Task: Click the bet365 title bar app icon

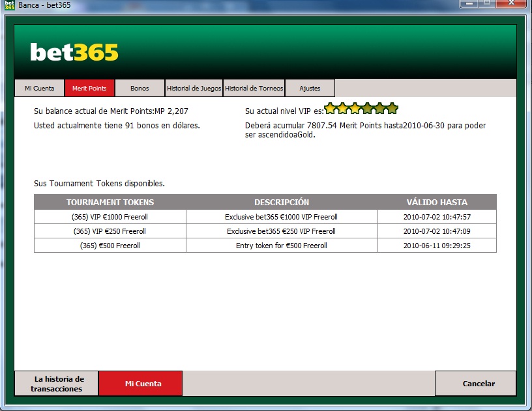Action: click(x=10, y=5)
